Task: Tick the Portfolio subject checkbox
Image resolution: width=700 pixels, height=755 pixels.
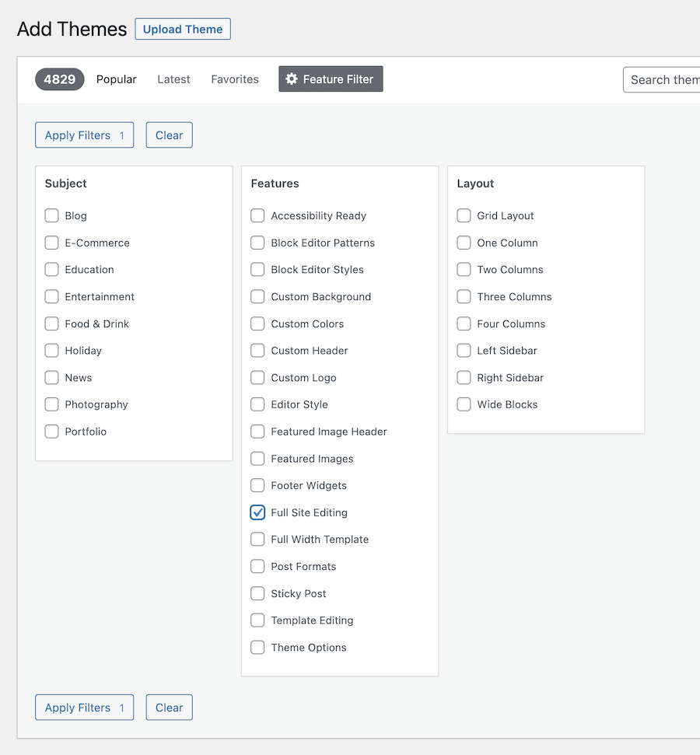Action: tap(51, 431)
